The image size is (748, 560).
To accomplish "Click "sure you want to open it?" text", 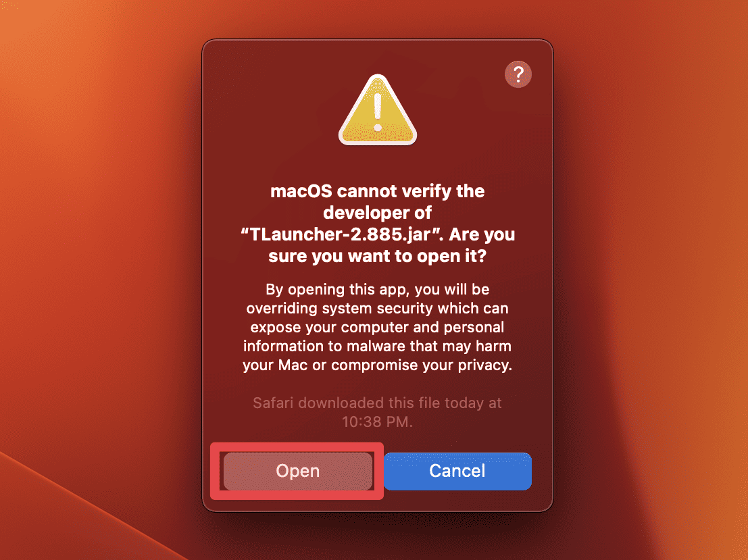I will [377, 256].
